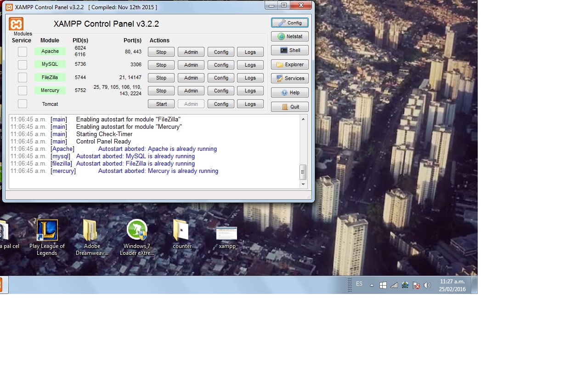Enable the Tomcat service checkbox
Screen dimensions: 588x368
[23, 104]
